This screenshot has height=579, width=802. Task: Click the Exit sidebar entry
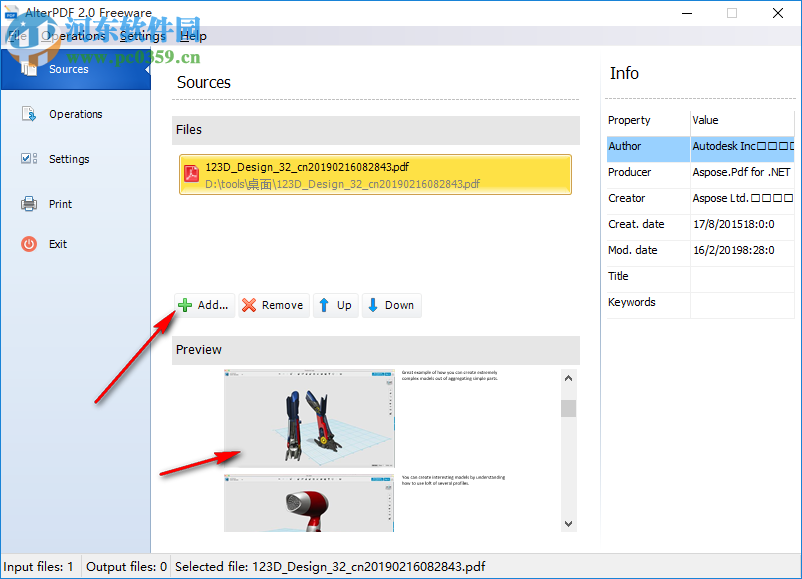click(76, 244)
